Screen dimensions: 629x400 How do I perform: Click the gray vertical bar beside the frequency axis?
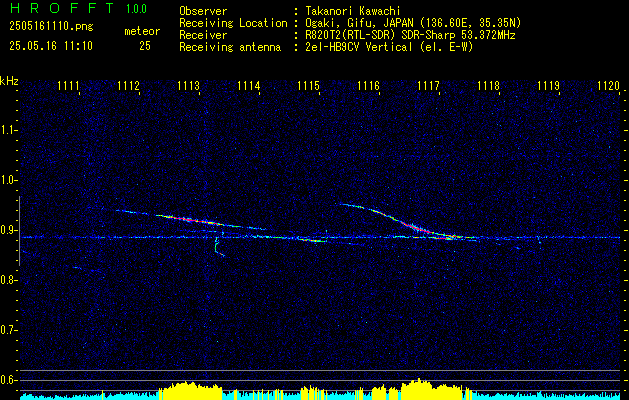[x=20, y=231]
